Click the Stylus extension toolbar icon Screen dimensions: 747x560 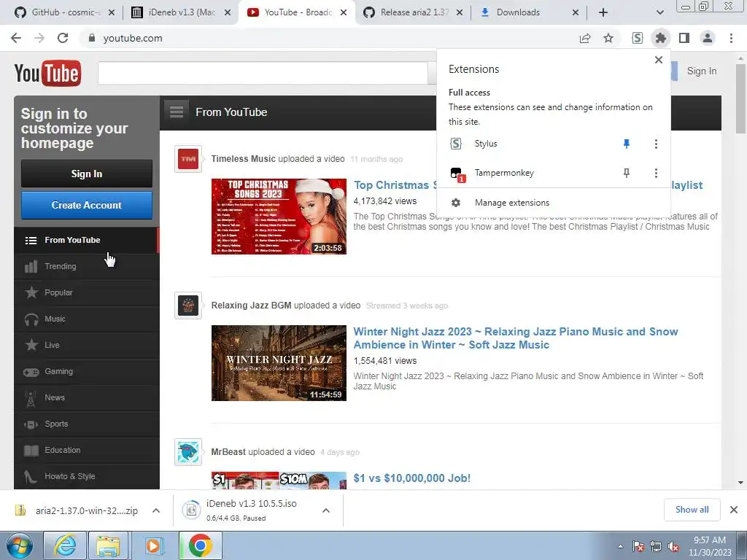tap(638, 38)
